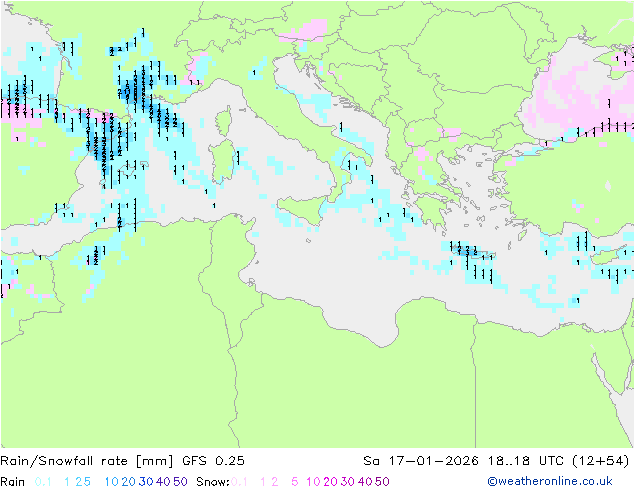The height and width of the screenshot is (490, 634).
Task: Select the Snow legend value 50
Action: (x=382, y=482)
